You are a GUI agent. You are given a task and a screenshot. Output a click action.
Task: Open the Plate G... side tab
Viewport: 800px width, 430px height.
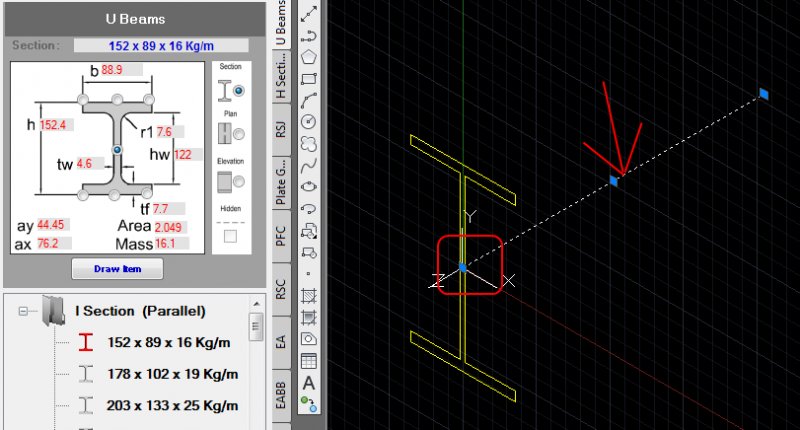click(x=281, y=182)
